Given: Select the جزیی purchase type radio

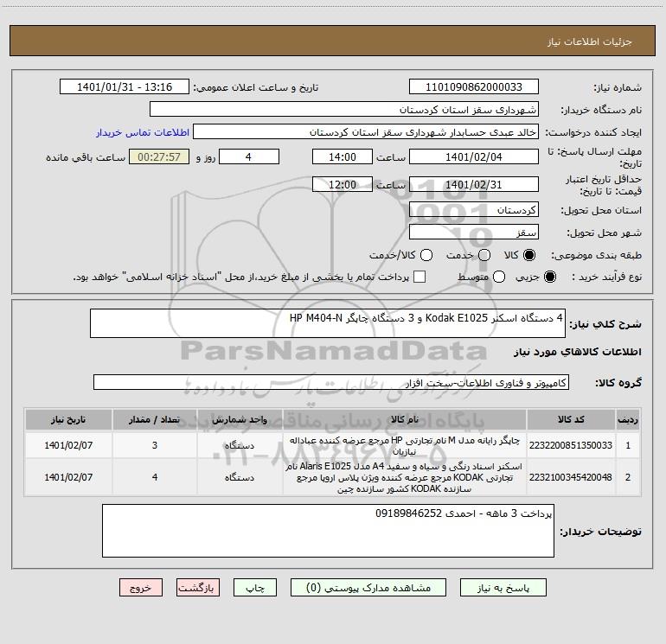Looking at the screenshot, I should click(x=549, y=277).
